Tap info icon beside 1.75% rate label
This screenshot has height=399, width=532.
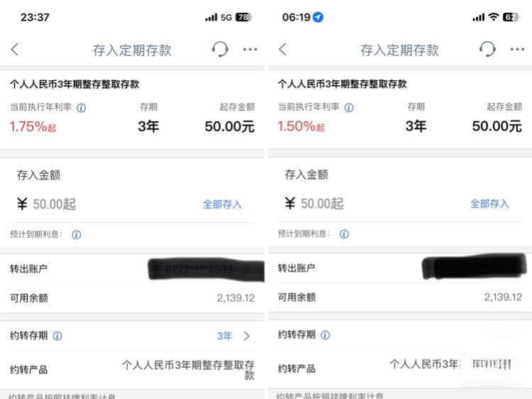pyautogui.click(x=81, y=108)
